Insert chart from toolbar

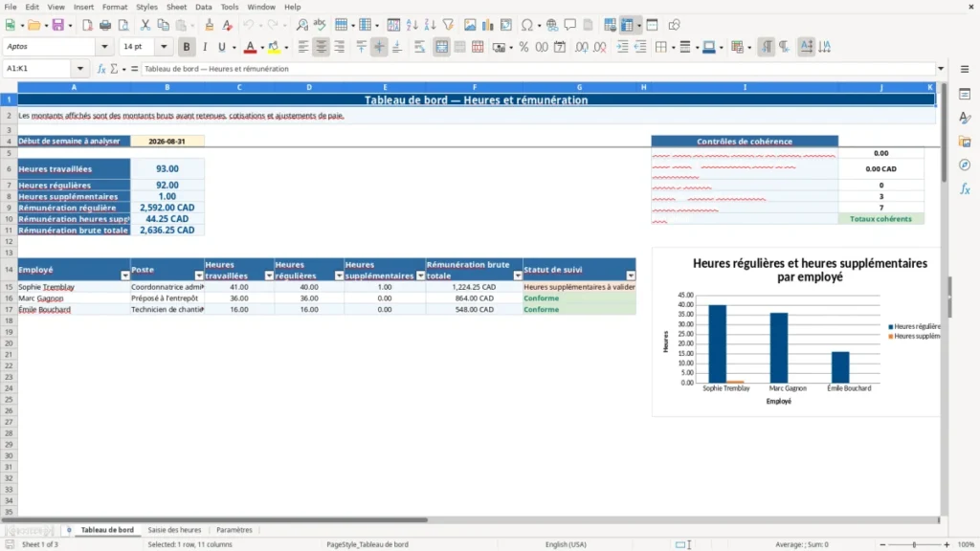(x=488, y=25)
